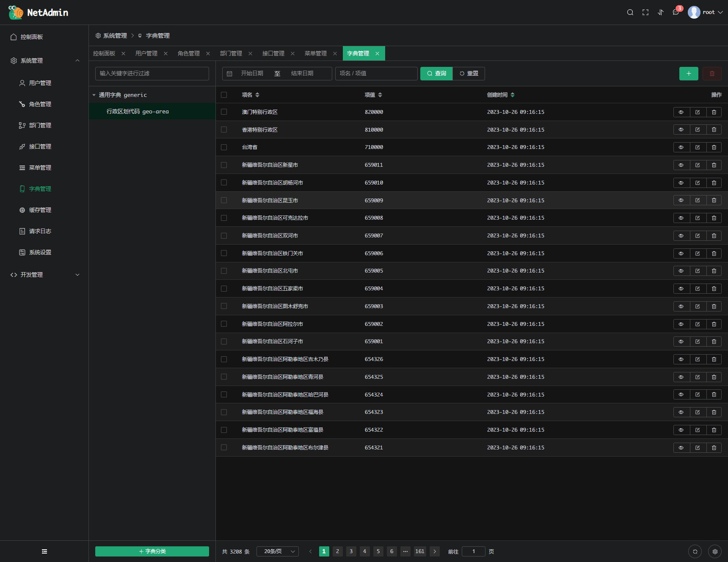Click the 字典分类 add button
728x562 pixels.
pos(152,551)
